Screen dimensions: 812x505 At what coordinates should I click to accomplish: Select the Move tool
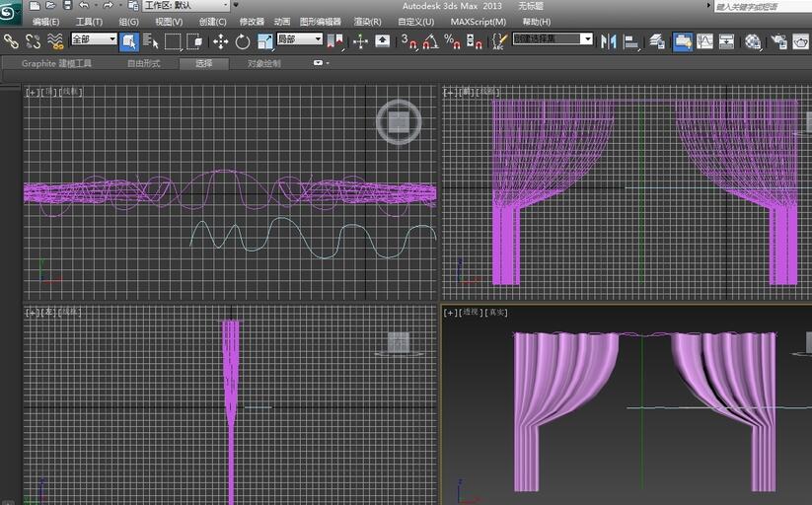click(220, 41)
